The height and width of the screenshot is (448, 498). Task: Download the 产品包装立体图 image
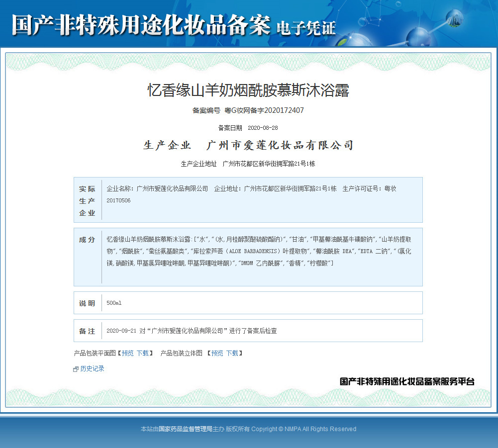(x=232, y=353)
